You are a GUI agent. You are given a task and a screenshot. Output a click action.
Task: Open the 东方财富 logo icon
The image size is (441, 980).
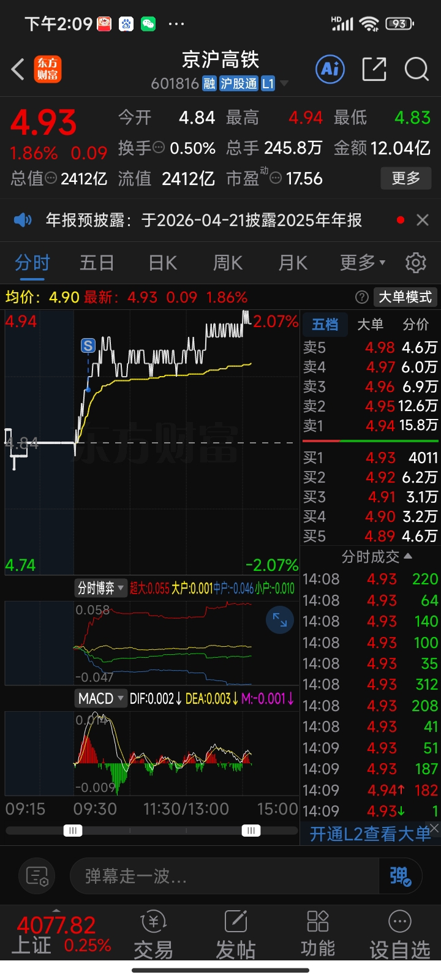click(x=47, y=69)
